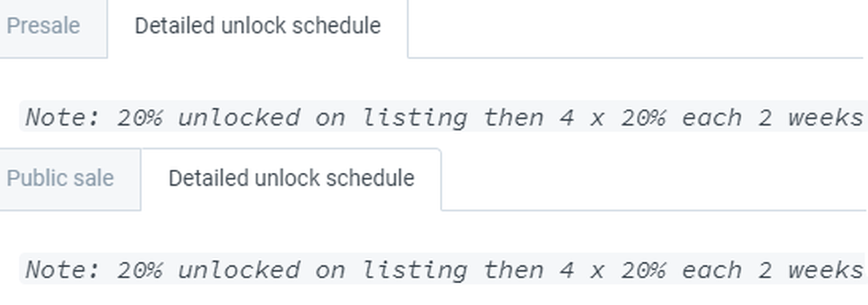Viewport: 868px width, 305px height.
Task: Click the word "each" in Public sale note
Action: (711, 270)
